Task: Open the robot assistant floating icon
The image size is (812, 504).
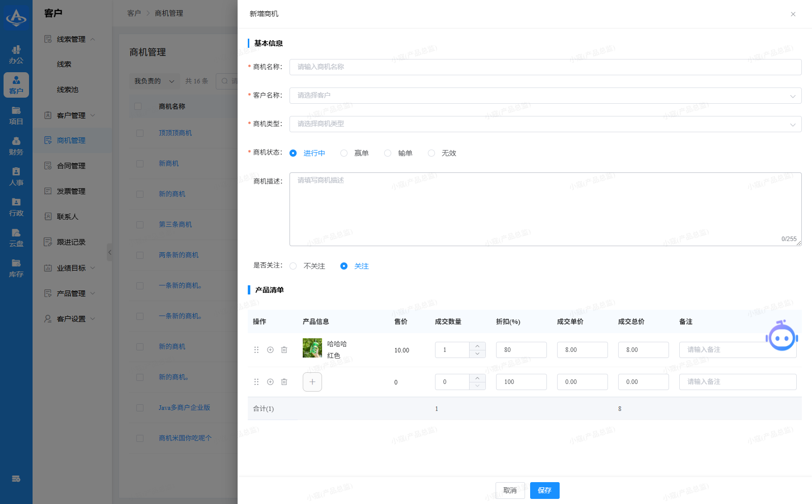Action: coord(781,336)
